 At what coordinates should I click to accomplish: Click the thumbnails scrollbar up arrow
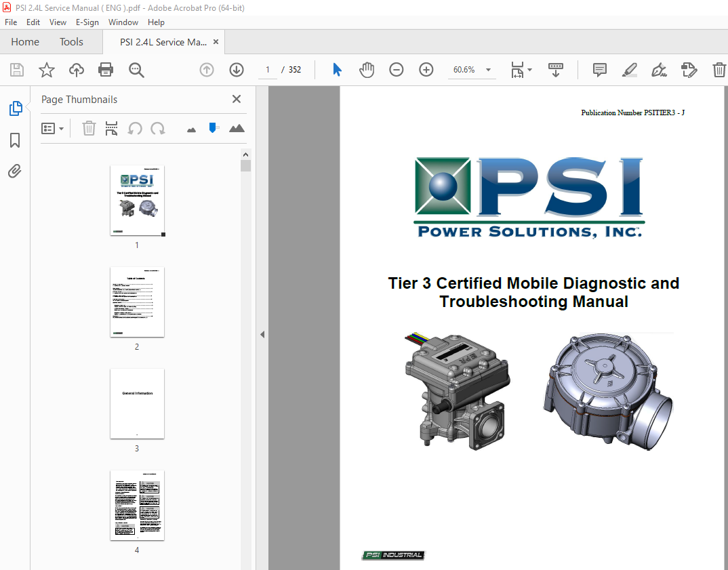tap(245, 155)
